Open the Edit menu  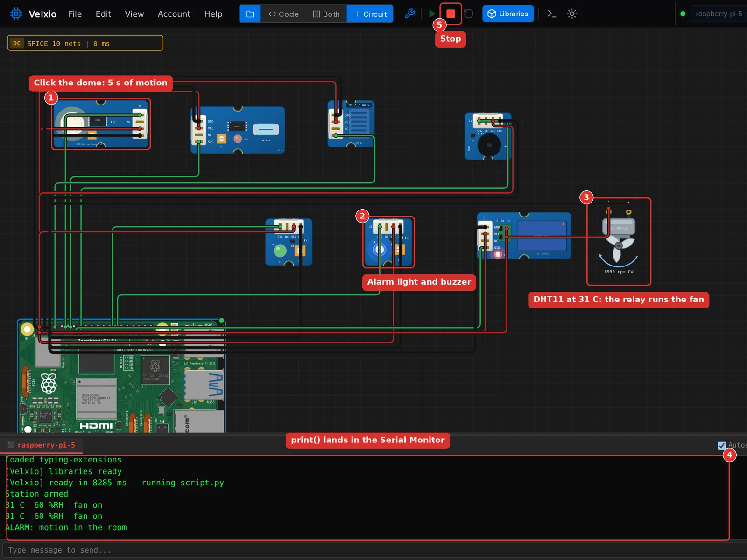click(103, 14)
